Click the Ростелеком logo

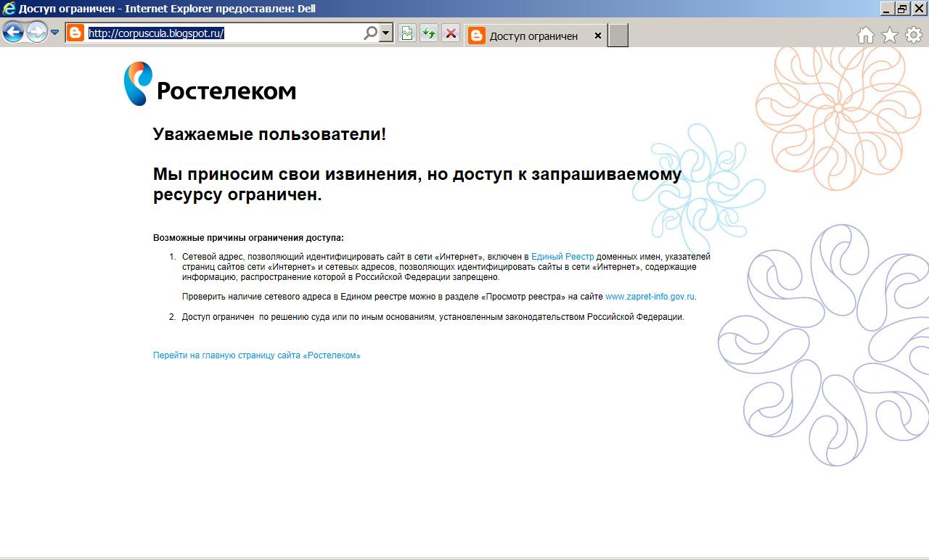[210, 84]
